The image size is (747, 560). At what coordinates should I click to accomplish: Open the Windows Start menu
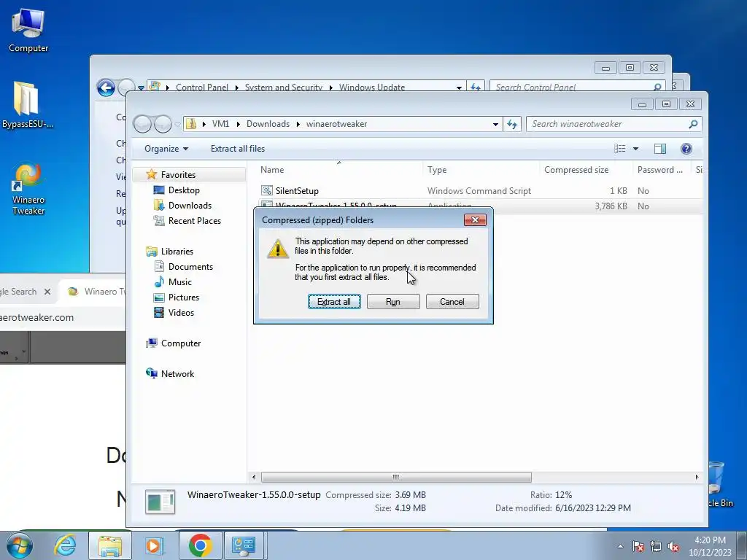(x=19, y=545)
